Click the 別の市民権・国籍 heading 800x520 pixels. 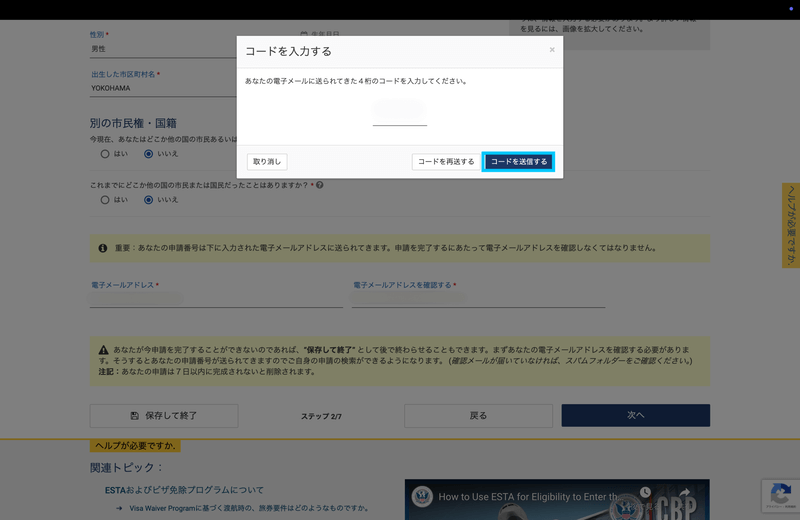[133, 123]
